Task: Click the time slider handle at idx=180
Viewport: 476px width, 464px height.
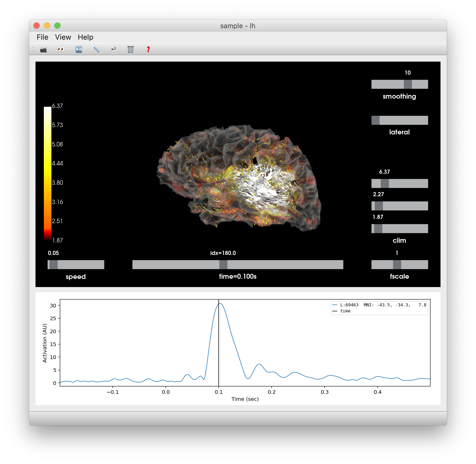Action: pos(223,265)
